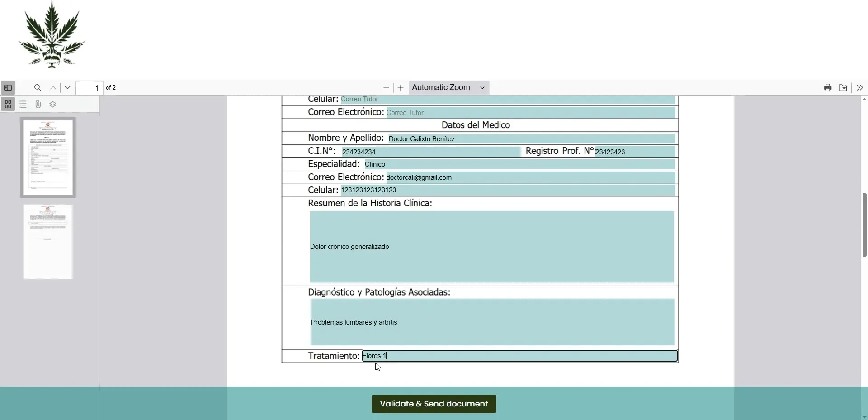The width and height of the screenshot is (868, 420).
Task: Select the page 2 thumbnail
Action: pos(48,242)
